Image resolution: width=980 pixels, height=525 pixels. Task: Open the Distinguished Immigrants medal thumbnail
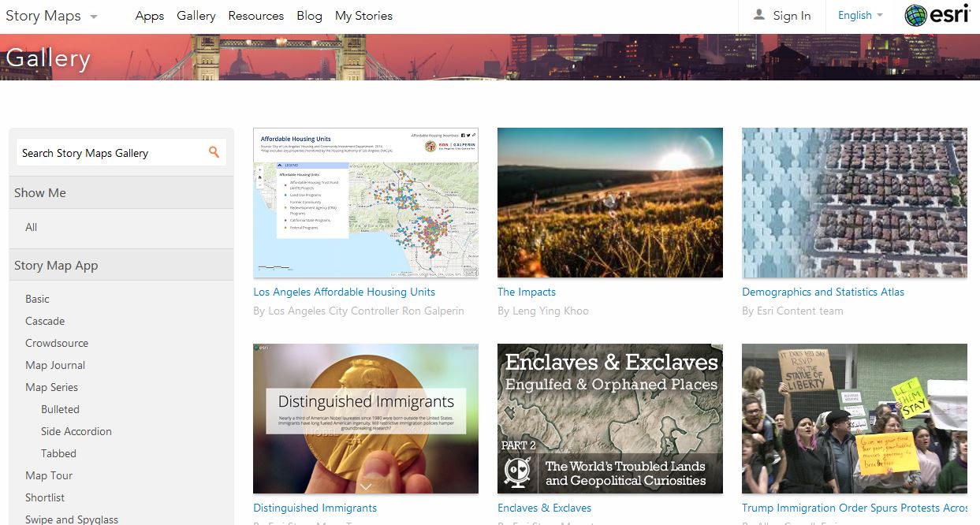point(366,419)
